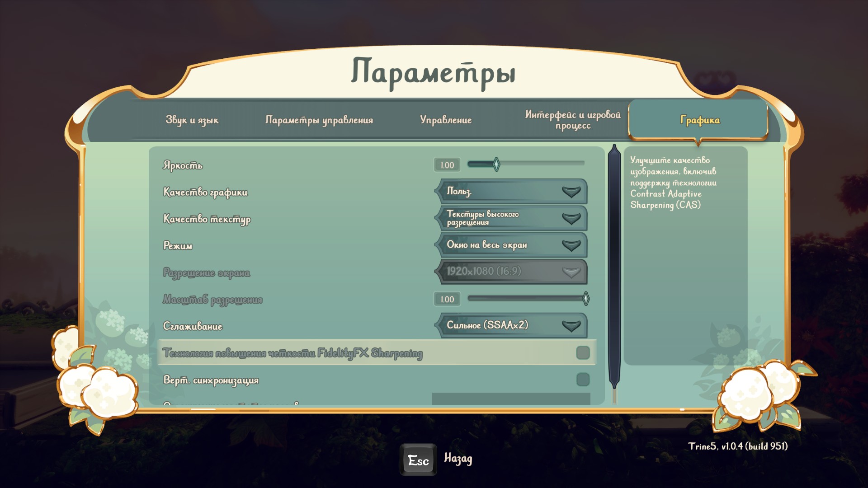Image resolution: width=868 pixels, height=488 pixels.
Task: Click the Масштаб разрешения slider handle
Action: click(x=586, y=299)
